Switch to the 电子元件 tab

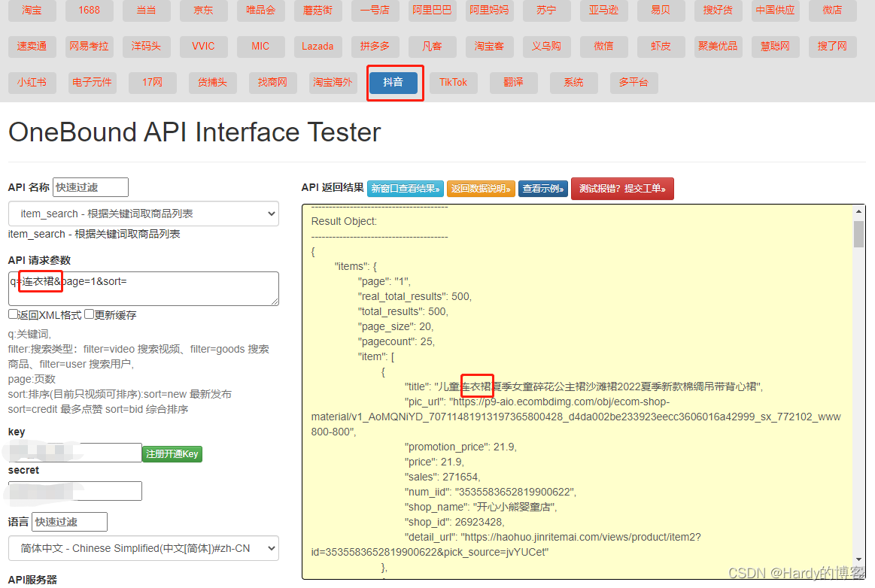click(92, 83)
